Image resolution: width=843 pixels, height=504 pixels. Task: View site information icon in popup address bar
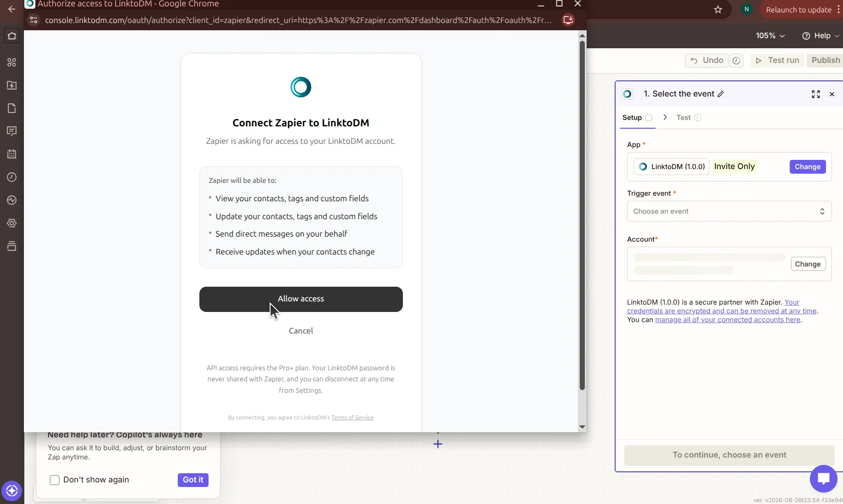[x=34, y=20]
